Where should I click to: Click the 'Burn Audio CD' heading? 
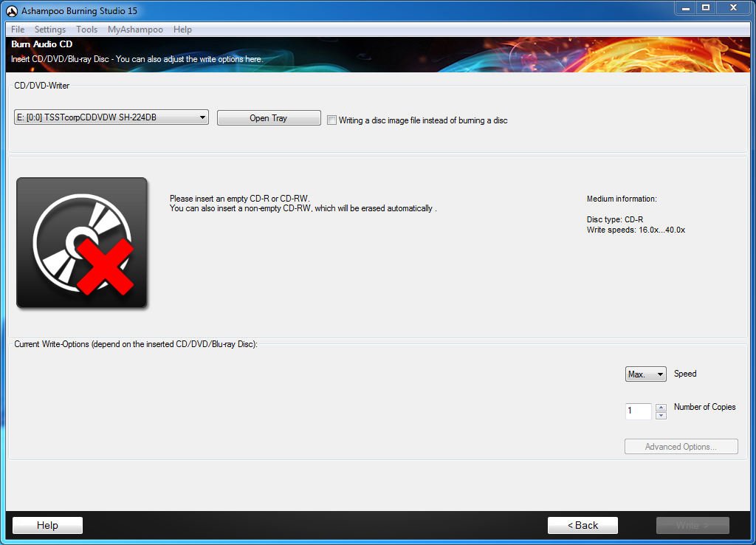[42, 44]
